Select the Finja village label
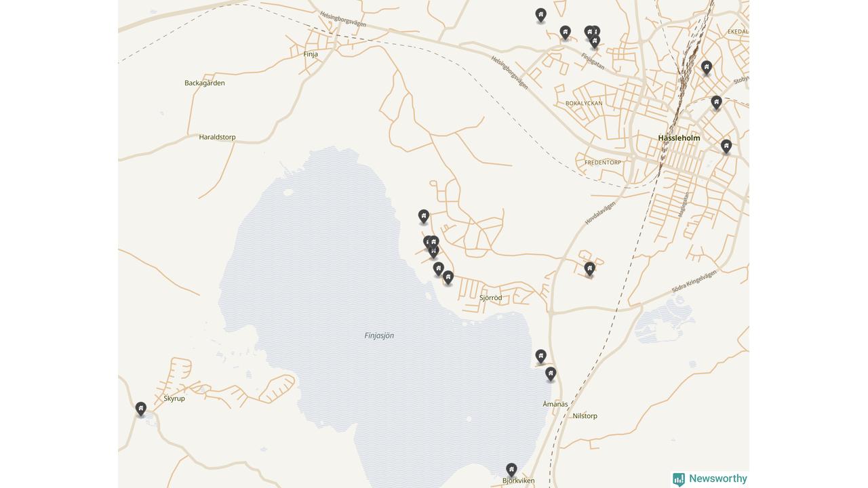 click(311, 54)
